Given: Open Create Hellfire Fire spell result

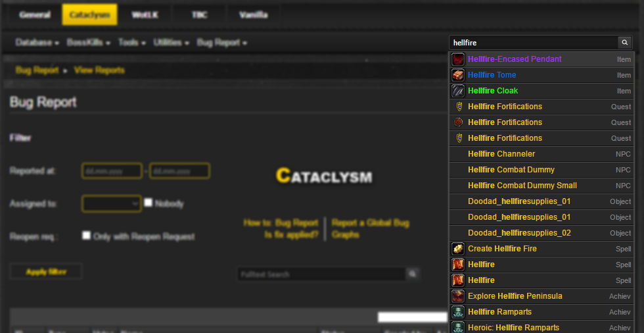Looking at the screenshot, I should 541,249.
